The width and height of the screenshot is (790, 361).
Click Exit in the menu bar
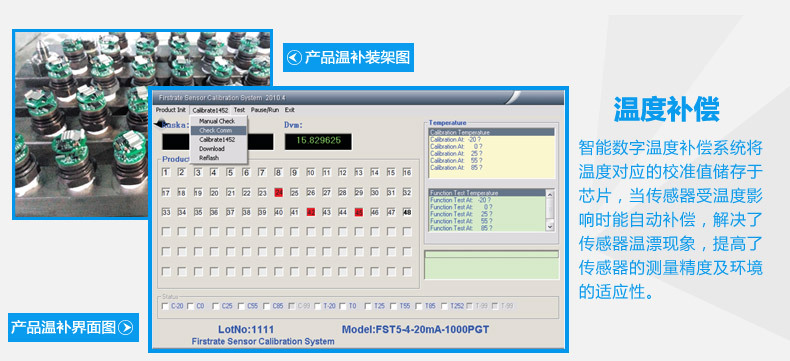click(x=290, y=110)
